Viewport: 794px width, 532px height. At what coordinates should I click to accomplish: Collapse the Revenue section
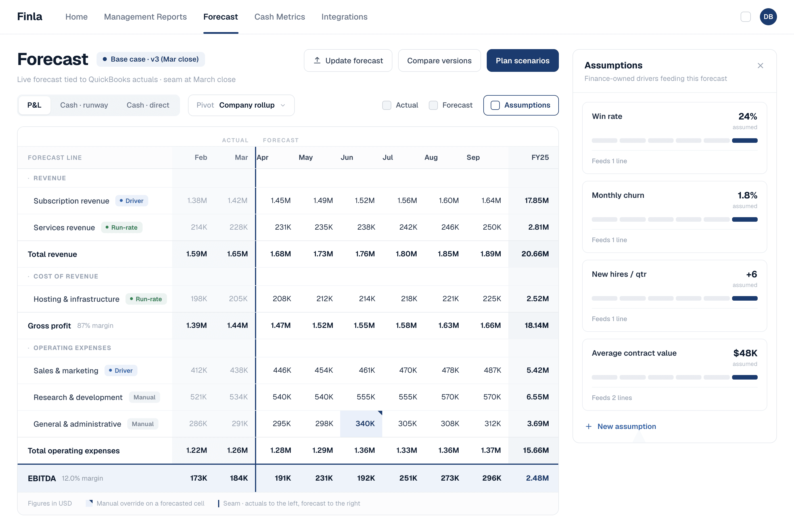(28, 179)
